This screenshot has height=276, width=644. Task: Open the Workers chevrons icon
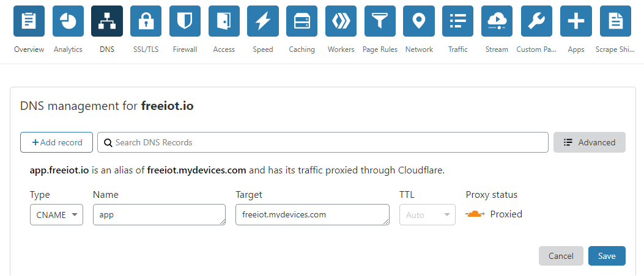341,21
